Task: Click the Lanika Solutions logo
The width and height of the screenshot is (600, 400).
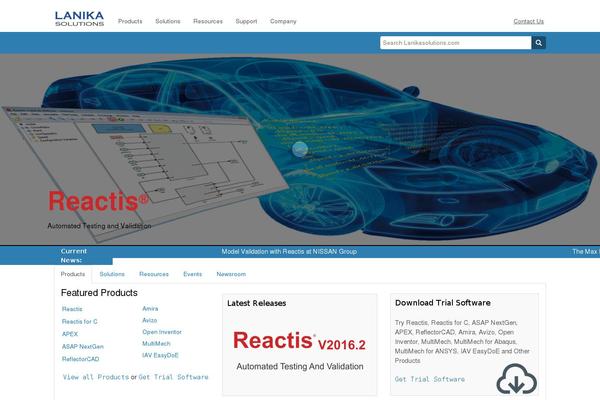Action: [79, 18]
